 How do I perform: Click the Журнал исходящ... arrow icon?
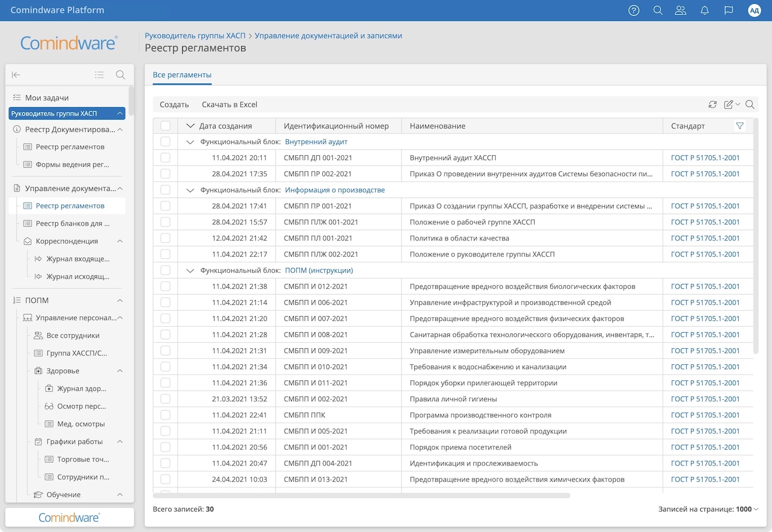point(38,276)
